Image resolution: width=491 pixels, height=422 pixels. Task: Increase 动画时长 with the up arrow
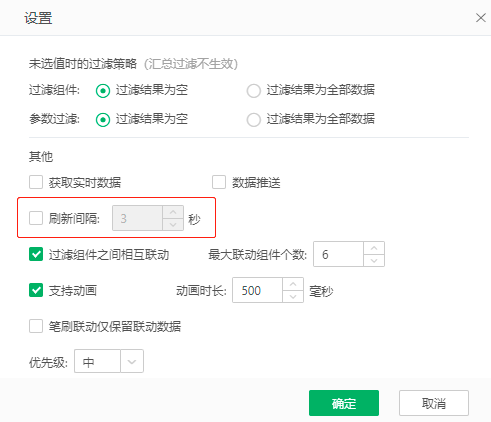[x=293, y=284]
